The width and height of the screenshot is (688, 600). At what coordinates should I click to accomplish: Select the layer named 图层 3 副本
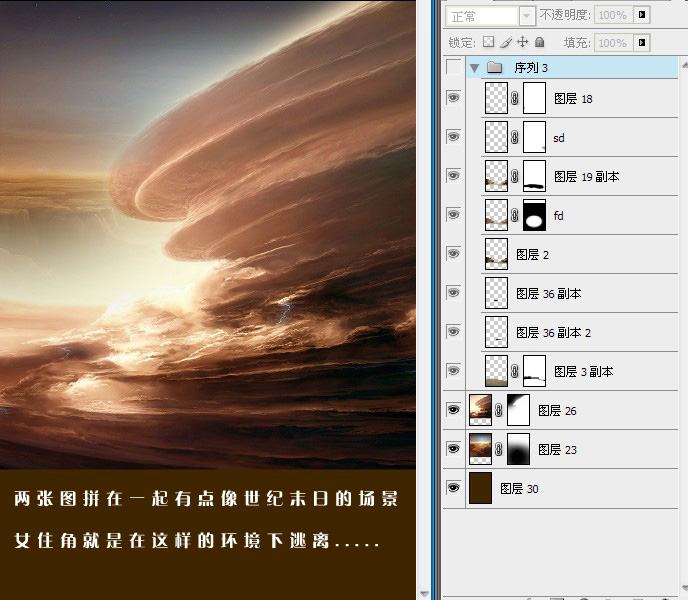tap(584, 372)
